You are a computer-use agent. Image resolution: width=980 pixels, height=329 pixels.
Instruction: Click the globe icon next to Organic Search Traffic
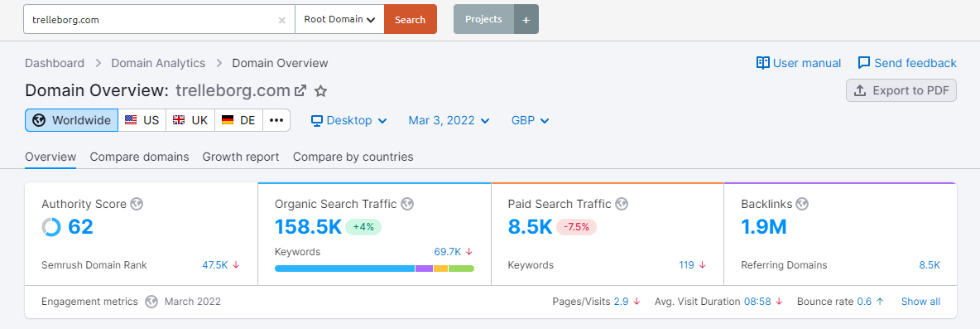pyautogui.click(x=407, y=204)
